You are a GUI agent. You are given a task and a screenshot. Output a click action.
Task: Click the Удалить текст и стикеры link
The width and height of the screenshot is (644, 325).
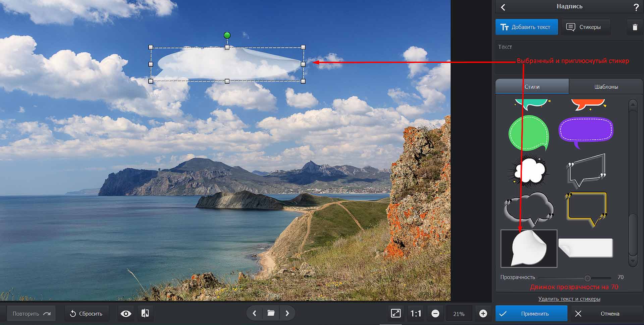569,299
